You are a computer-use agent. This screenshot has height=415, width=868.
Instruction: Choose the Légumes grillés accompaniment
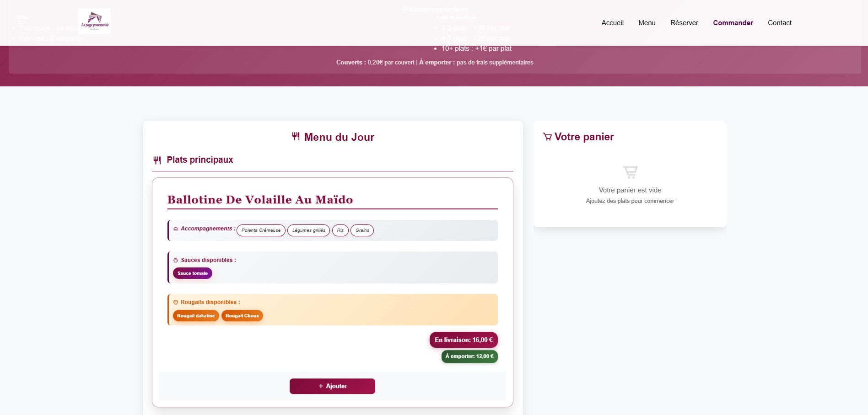tap(308, 230)
